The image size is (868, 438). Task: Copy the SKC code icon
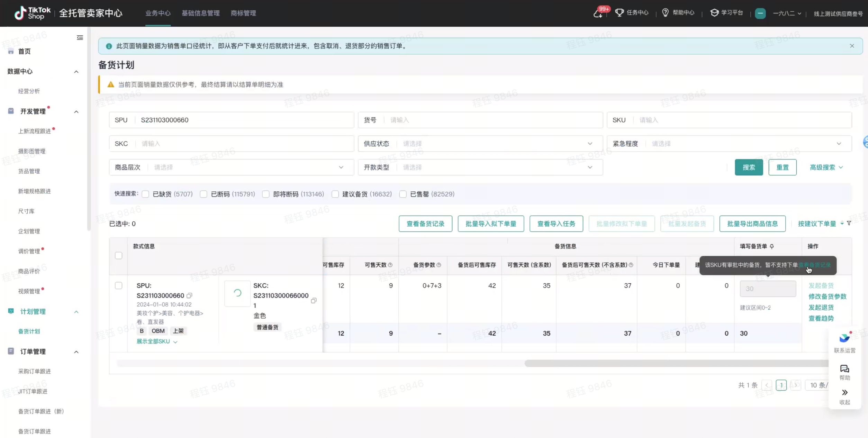click(314, 300)
